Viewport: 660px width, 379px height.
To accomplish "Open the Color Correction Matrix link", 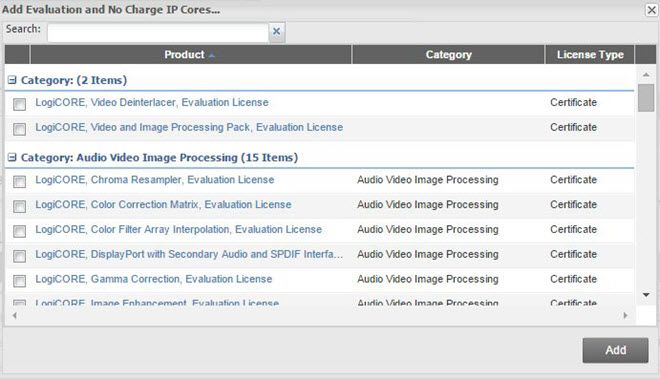I will (x=163, y=205).
